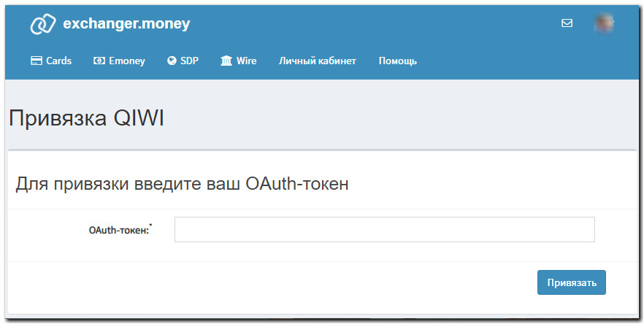Screen dimensions: 644x324
Task: Open the Cards menu item
Action: [51, 61]
